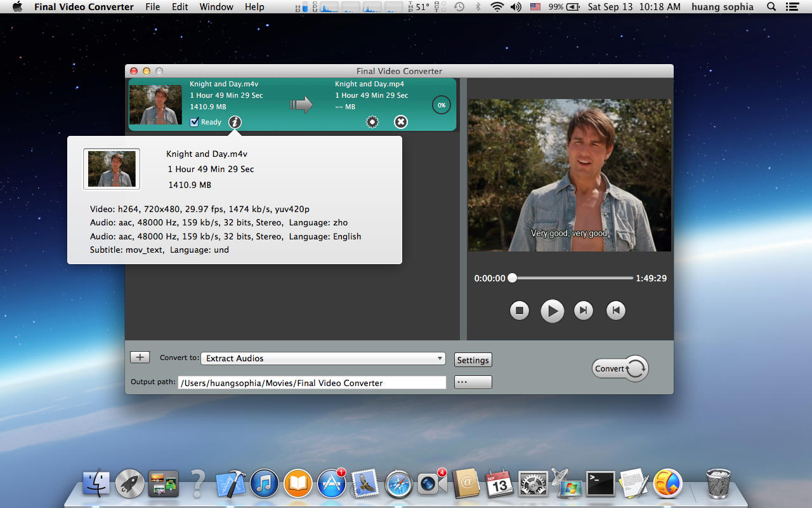
Task: Open the Help menu
Action: [254, 7]
